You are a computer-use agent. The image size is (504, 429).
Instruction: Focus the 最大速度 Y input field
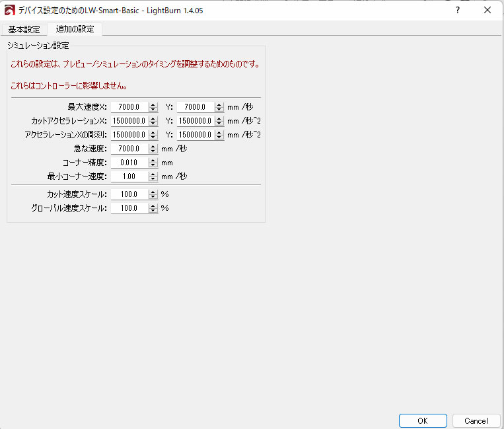(x=196, y=107)
